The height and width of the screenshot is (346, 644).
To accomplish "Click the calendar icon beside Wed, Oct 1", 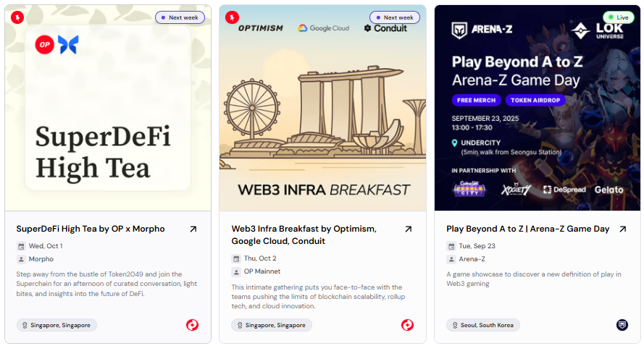I will pyautogui.click(x=21, y=246).
